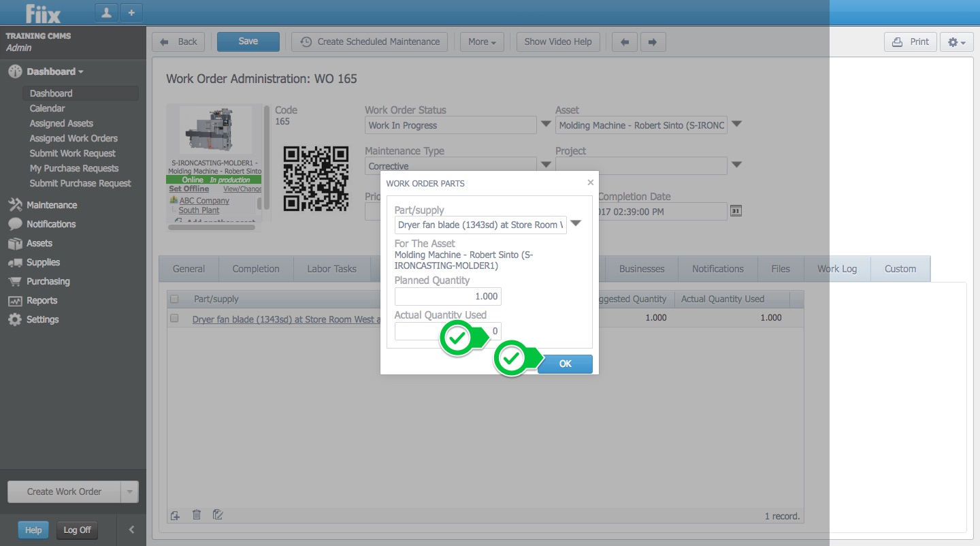
Task: Click the next record arrow button
Action: pos(652,42)
